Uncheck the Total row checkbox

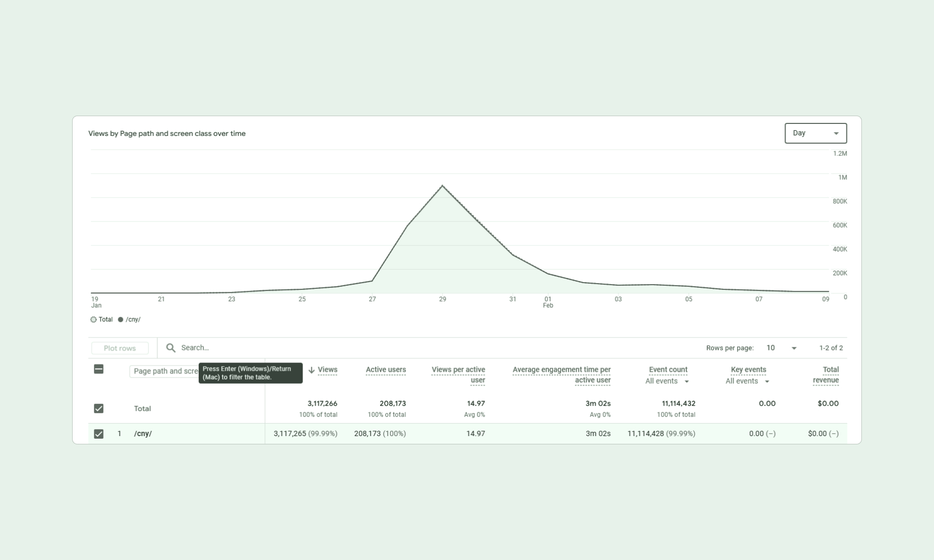pyautogui.click(x=99, y=409)
